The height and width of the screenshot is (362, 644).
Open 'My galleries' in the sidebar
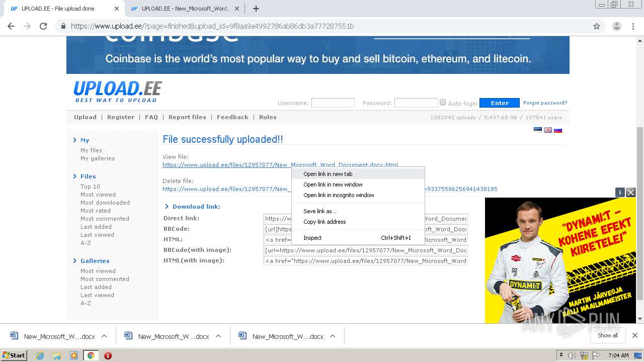tap(98, 158)
